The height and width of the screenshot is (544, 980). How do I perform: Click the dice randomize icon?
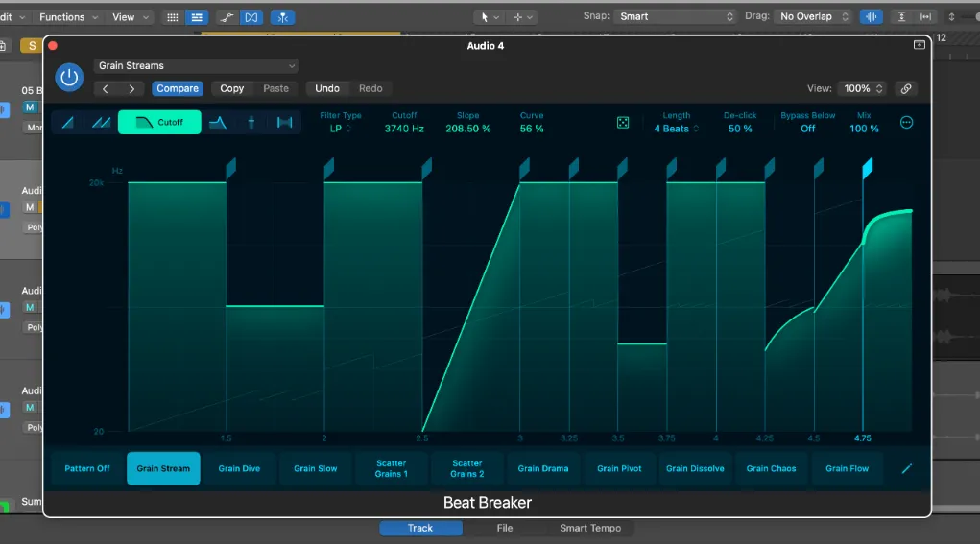[x=623, y=123]
